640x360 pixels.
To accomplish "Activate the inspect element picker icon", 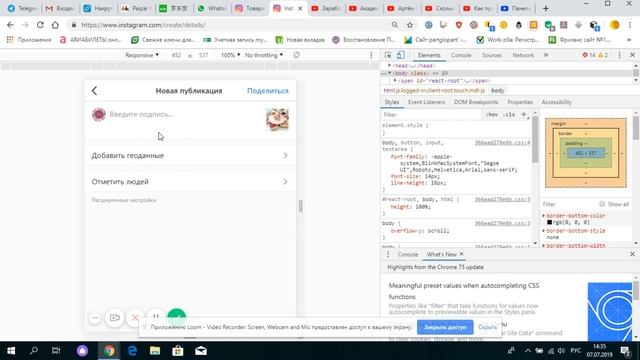I will [x=388, y=55].
